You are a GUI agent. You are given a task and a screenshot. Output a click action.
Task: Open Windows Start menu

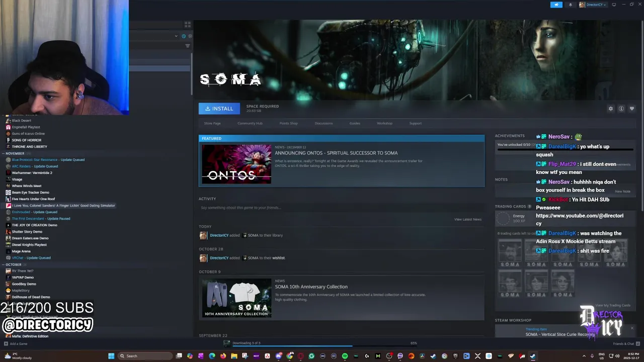tap(111, 356)
